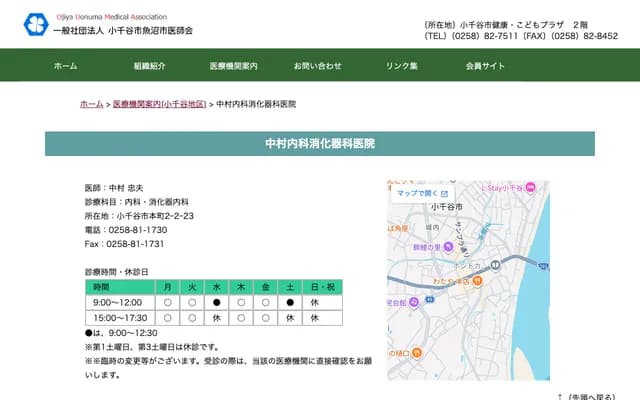Open the 会員サイト members menu item
The width and height of the screenshot is (640, 400).
pos(486,65)
